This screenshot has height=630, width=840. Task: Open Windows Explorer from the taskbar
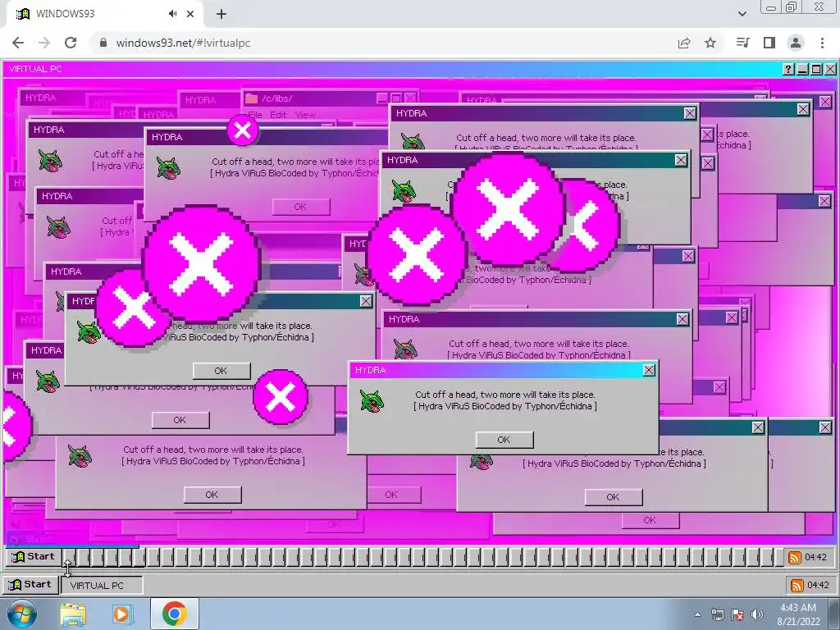[x=73, y=614]
